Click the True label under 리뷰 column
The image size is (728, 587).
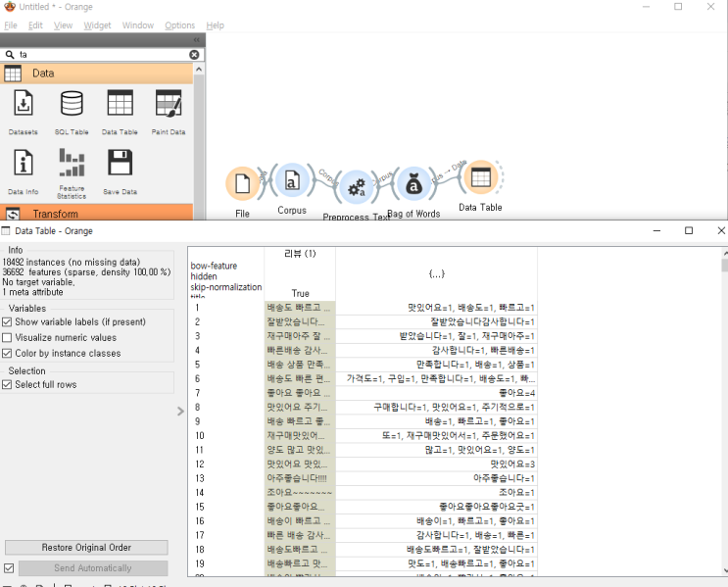[x=301, y=294]
